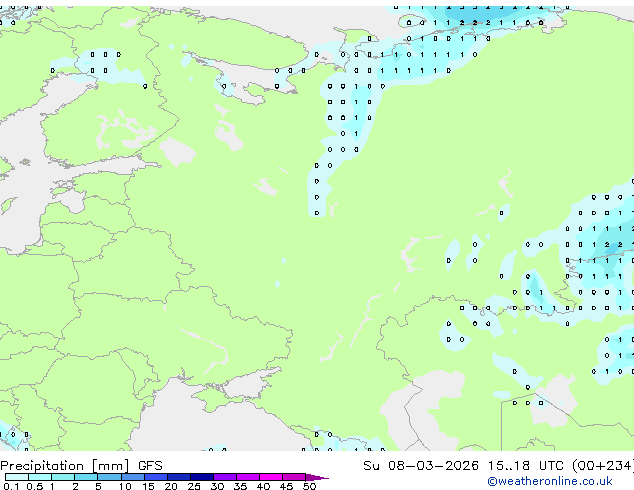The height and width of the screenshot is (490, 634).
Task: Click the '0.5' legend scale label
Action: click(35, 486)
